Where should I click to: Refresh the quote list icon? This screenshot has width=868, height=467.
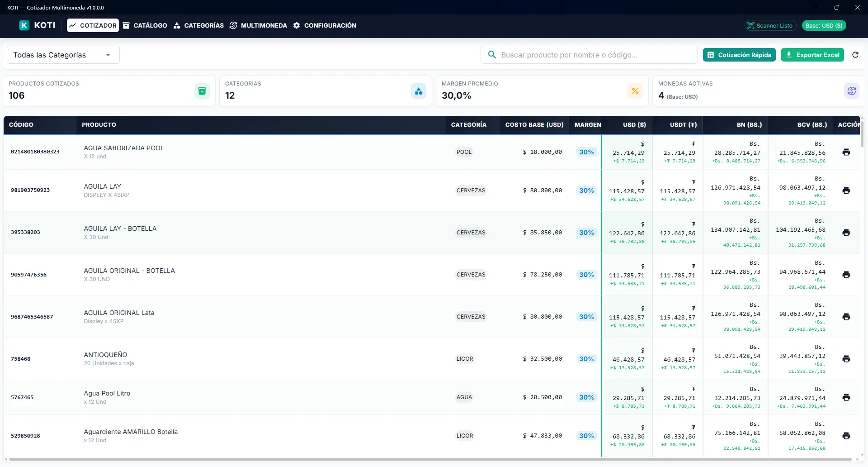pos(855,55)
